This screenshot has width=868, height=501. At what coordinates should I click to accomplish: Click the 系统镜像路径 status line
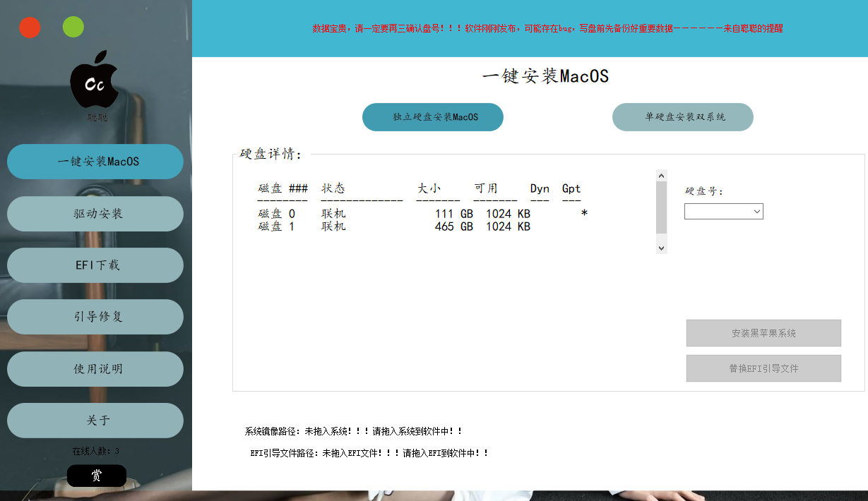(354, 431)
